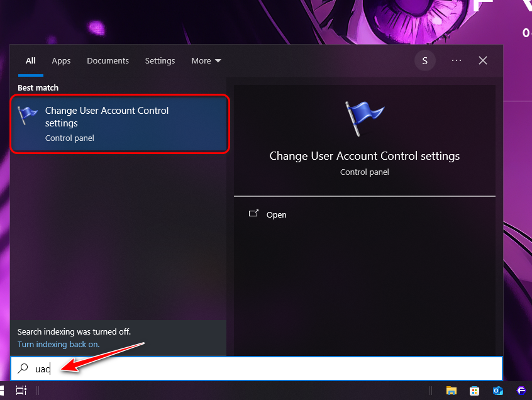Switch to the Settings search tab

coord(160,61)
